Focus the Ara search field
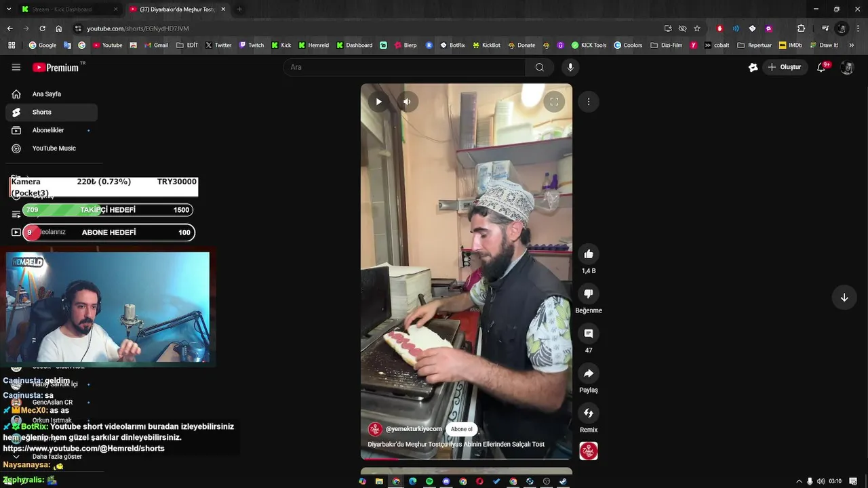 coord(405,67)
